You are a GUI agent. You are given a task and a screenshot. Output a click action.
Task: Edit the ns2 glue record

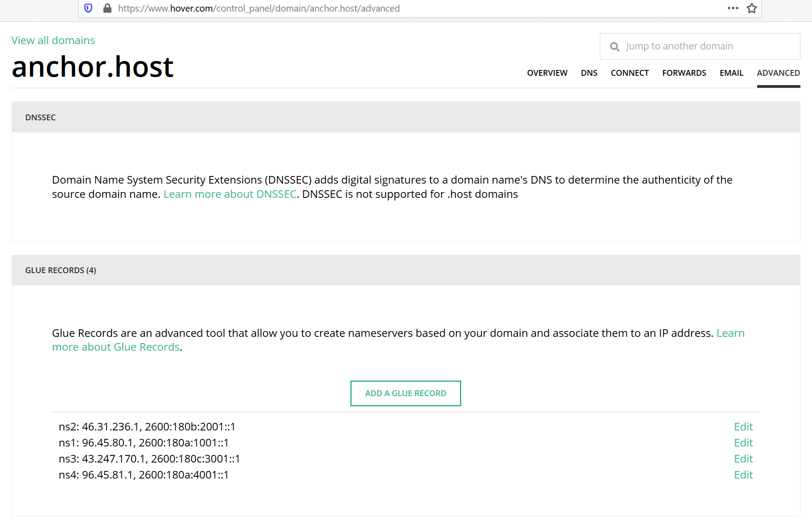(743, 427)
